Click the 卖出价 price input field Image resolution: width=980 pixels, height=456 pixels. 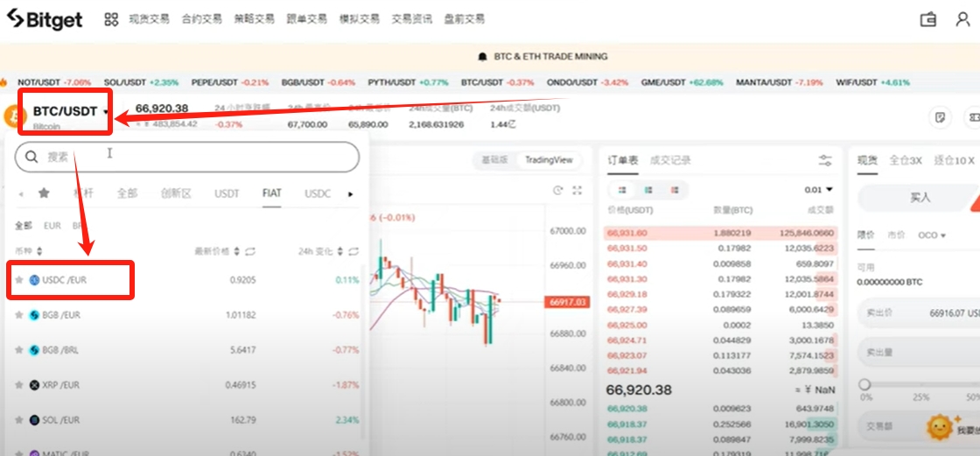tap(919, 312)
